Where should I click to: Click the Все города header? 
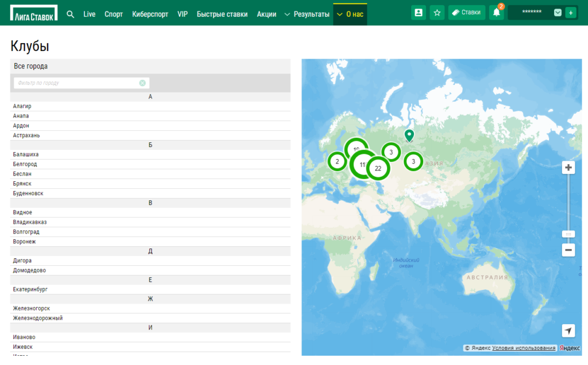click(150, 67)
